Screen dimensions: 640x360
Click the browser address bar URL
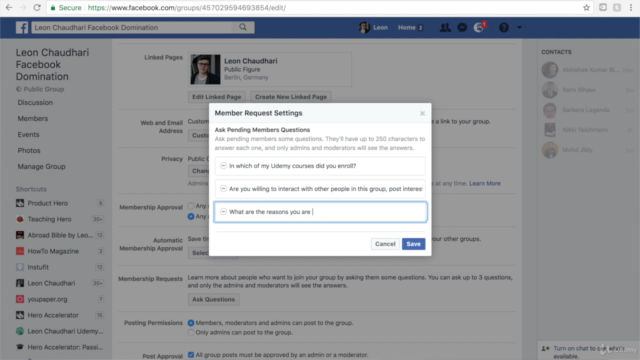pyautogui.click(x=187, y=8)
